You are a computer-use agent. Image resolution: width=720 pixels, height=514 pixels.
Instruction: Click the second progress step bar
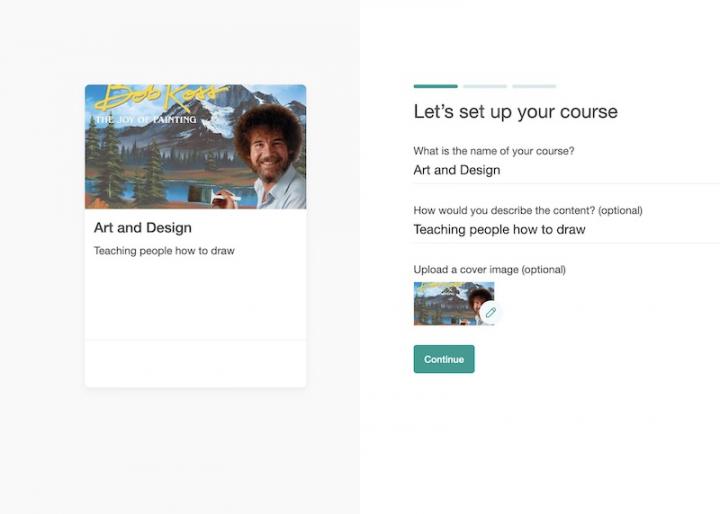click(485, 86)
